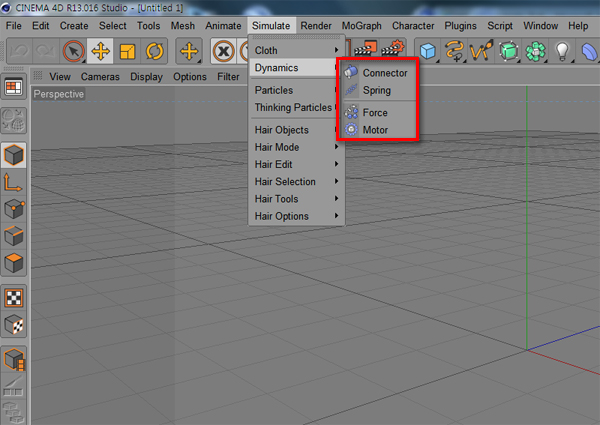Open the Help menu
600x425 pixels.
578,26
